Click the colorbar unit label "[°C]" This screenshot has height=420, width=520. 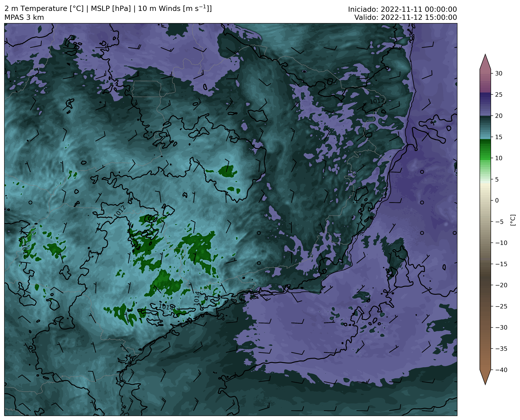[513, 220]
